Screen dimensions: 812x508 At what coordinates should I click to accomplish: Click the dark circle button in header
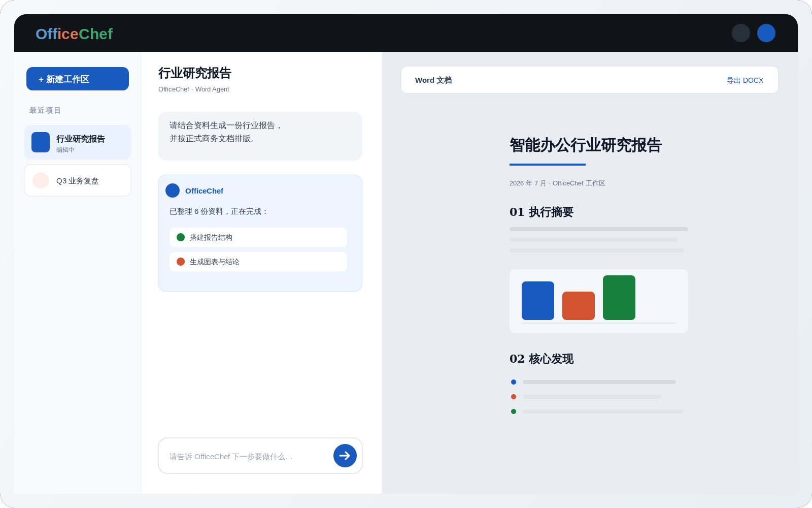click(x=741, y=33)
